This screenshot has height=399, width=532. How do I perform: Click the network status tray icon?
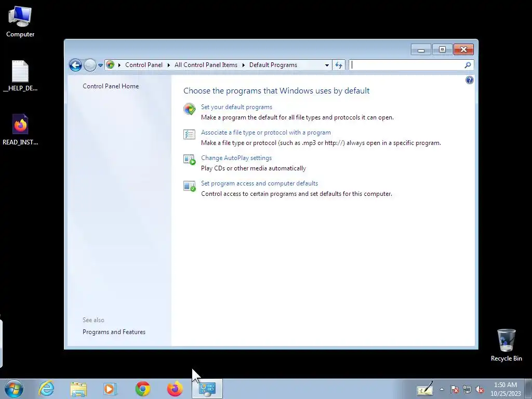(467, 389)
